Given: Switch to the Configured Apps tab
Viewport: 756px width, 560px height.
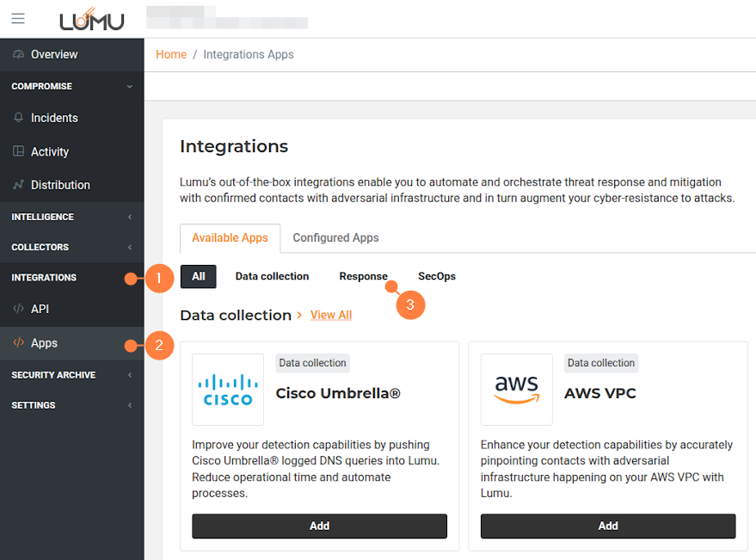Looking at the screenshot, I should [335, 237].
